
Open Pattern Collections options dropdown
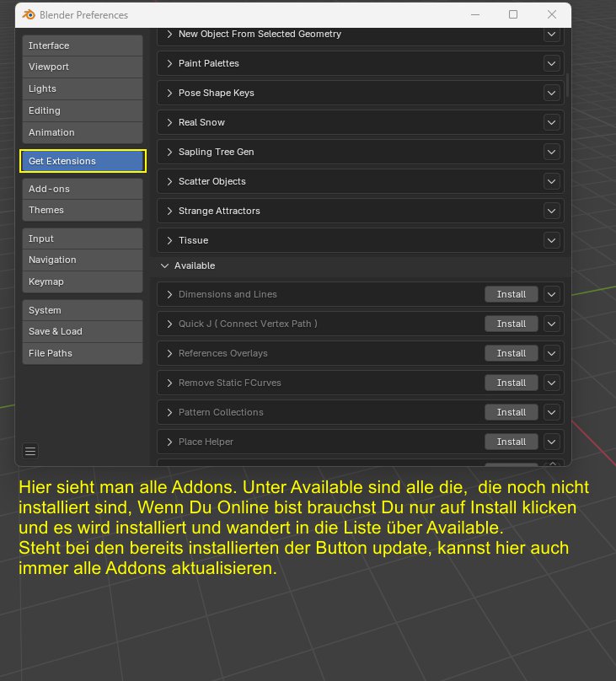[x=551, y=413]
